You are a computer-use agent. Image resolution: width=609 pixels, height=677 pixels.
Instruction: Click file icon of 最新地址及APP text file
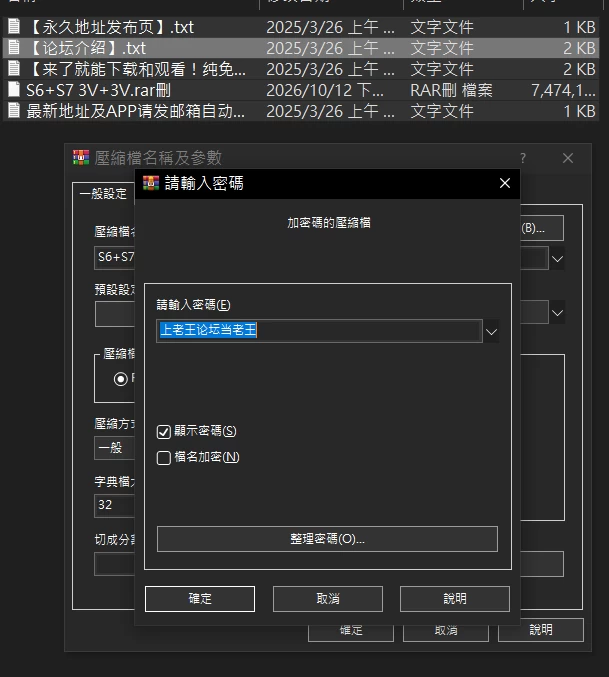coord(14,111)
